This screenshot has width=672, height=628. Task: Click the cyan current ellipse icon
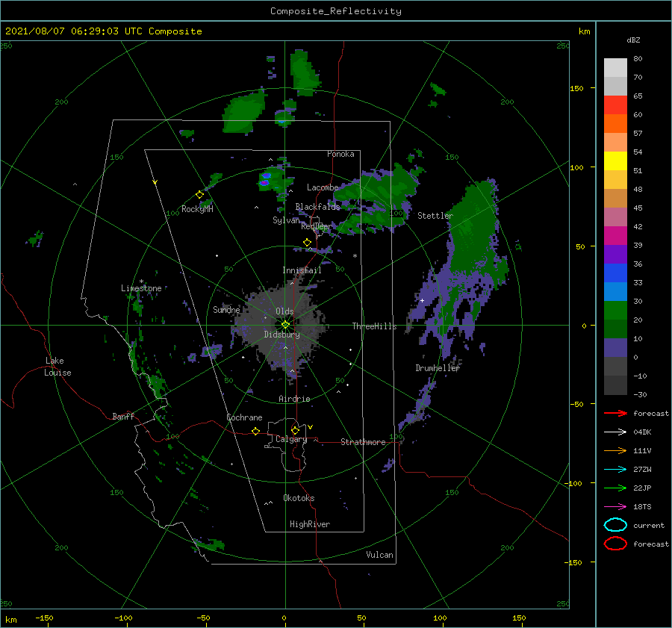[615, 525]
